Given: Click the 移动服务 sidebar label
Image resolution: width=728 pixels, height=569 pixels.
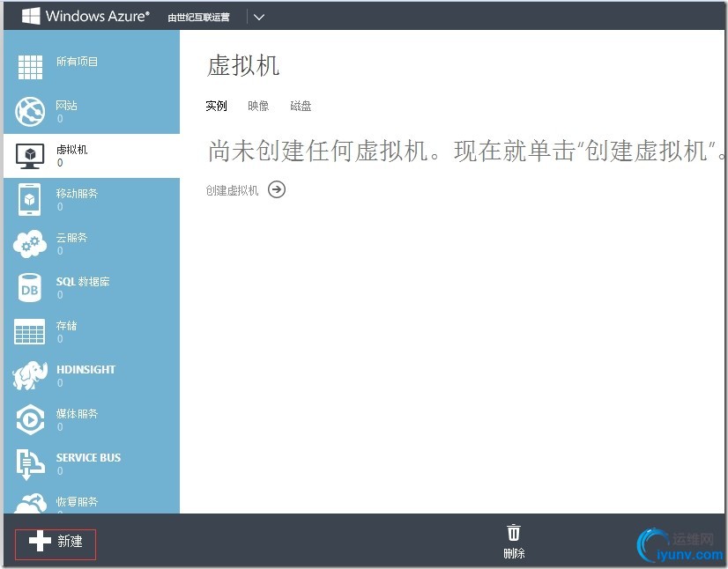Looking at the screenshot, I should pos(77,194).
